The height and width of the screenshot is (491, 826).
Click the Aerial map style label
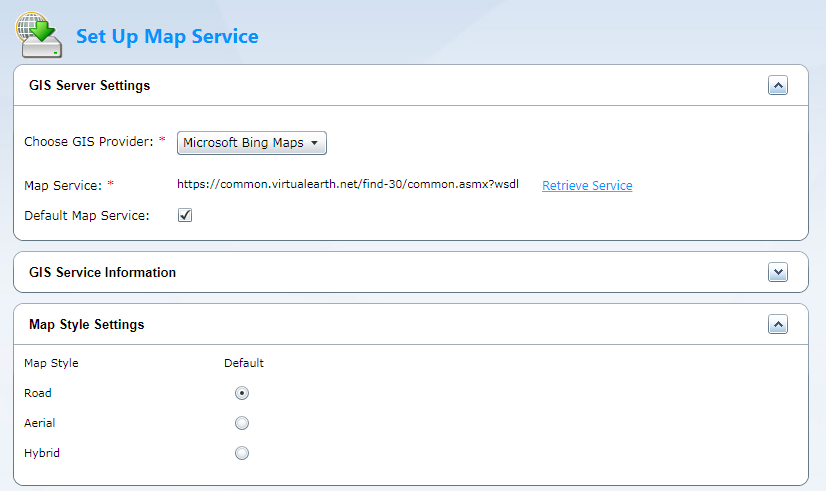click(x=38, y=423)
